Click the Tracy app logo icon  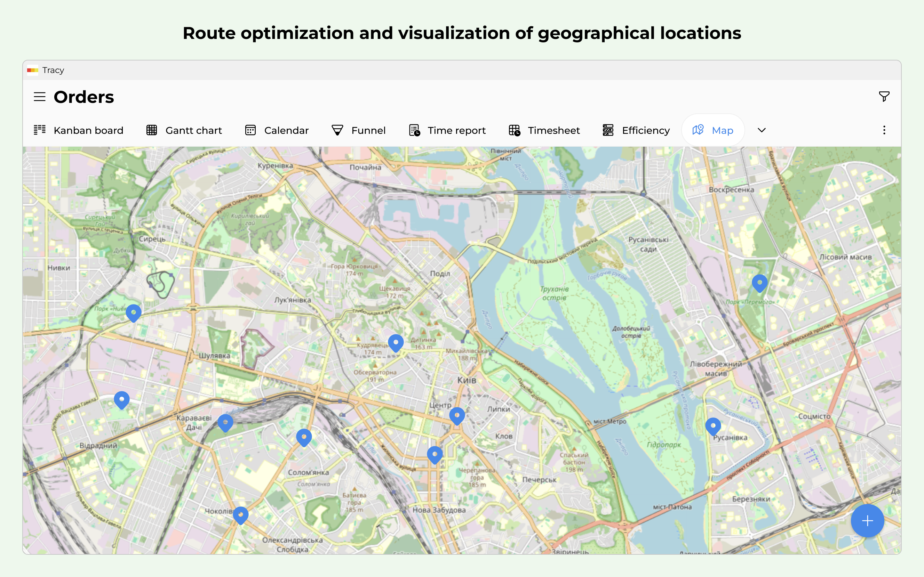32,70
